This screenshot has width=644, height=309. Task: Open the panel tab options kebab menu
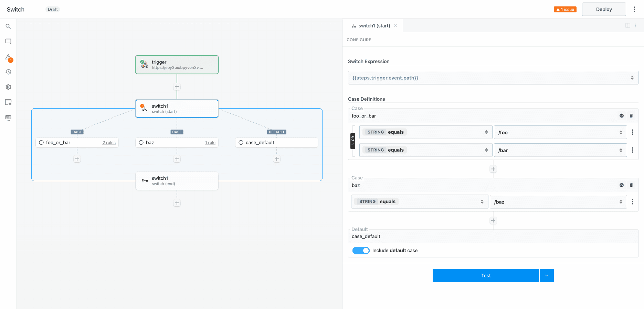636,25
